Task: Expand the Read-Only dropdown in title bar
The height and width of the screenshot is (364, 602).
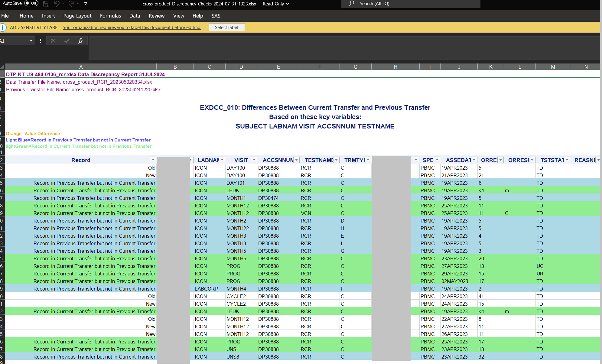Action: click(x=287, y=4)
